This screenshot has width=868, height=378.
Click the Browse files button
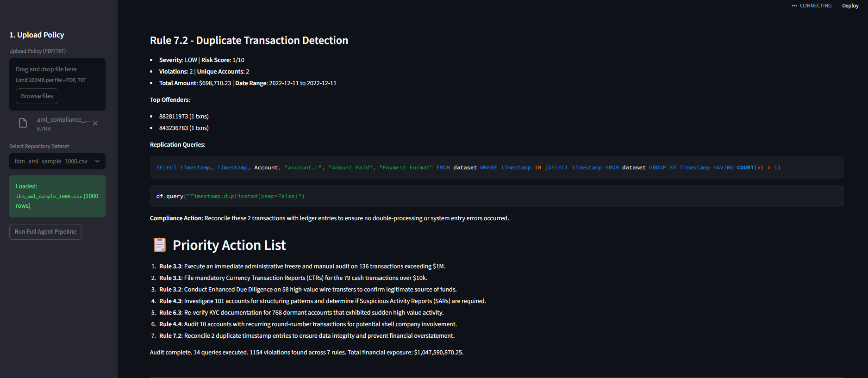pos(37,96)
